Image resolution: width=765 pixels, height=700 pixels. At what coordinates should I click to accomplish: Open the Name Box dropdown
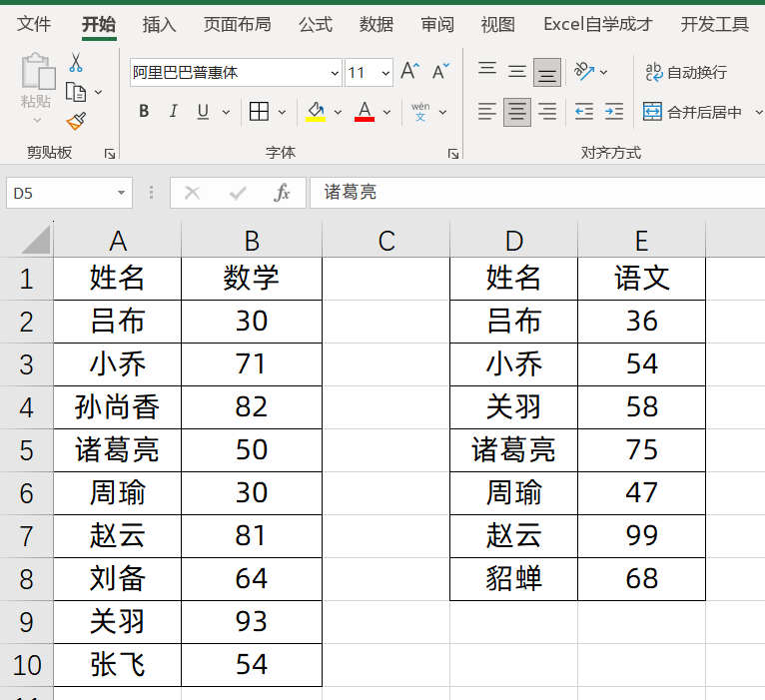(x=121, y=193)
